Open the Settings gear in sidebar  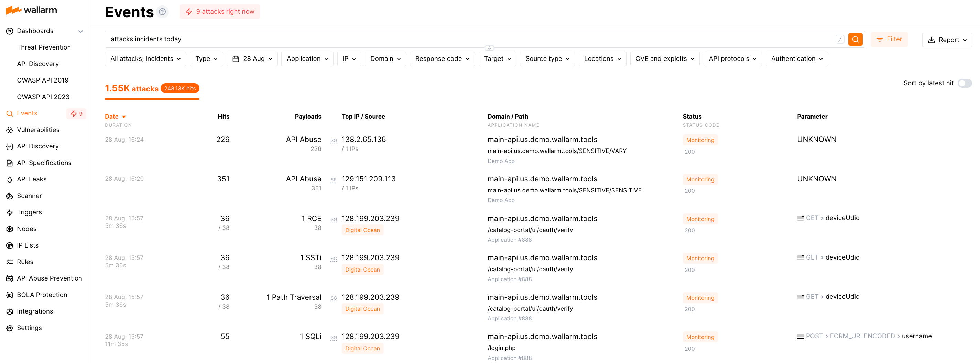(10, 328)
